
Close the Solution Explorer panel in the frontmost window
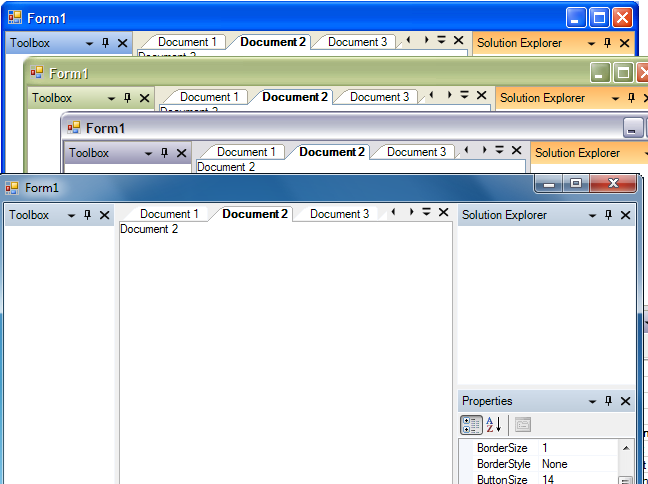(x=625, y=215)
